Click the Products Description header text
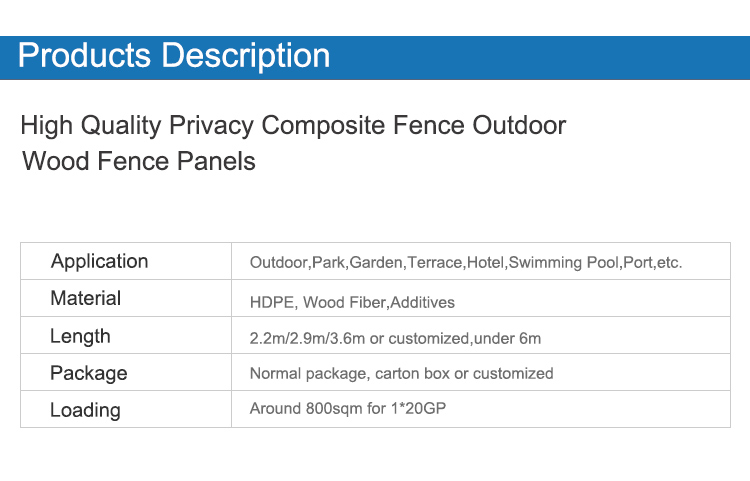The height and width of the screenshot is (481, 750). click(x=174, y=55)
